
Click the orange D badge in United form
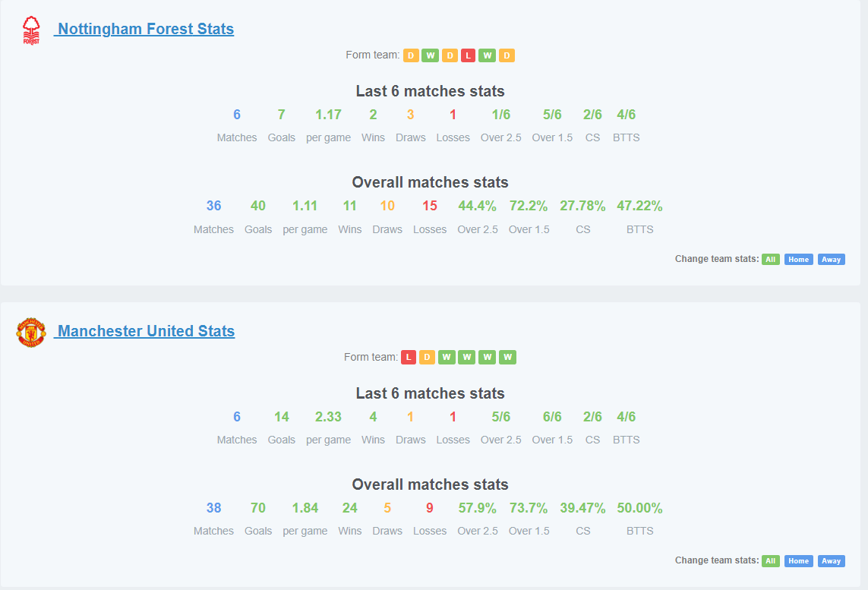[x=427, y=357]
